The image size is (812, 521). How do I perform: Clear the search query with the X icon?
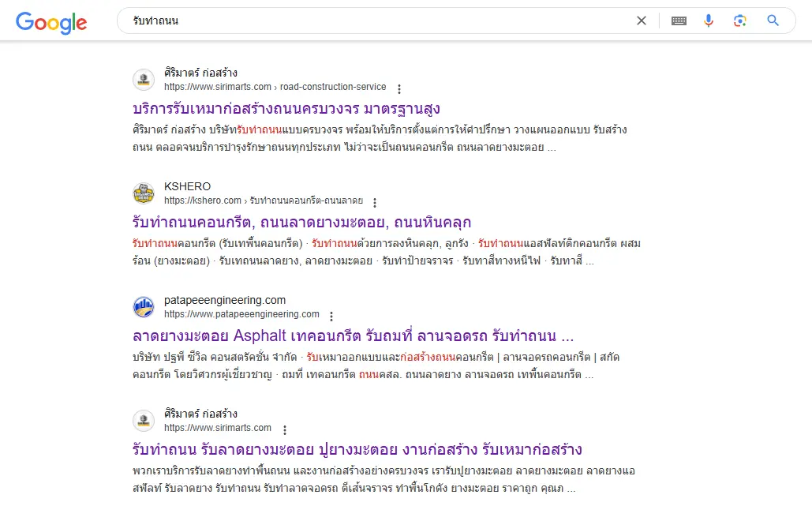tap(641, 21)
